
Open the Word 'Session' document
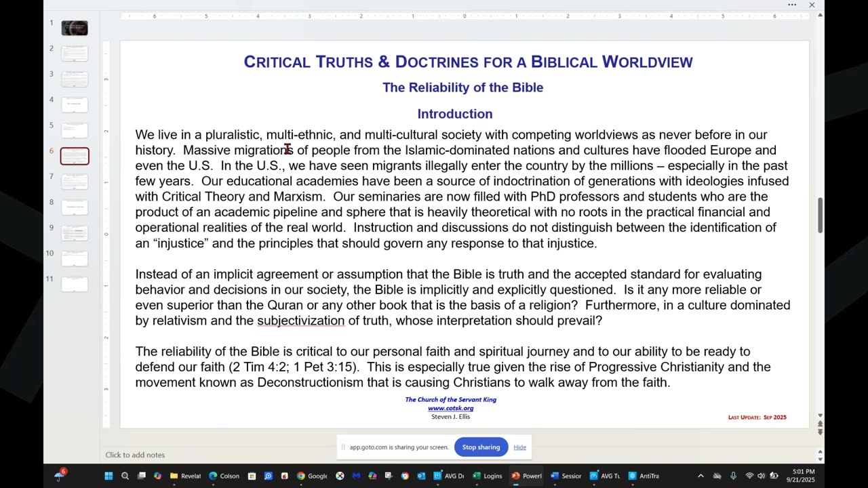point(566,476)
